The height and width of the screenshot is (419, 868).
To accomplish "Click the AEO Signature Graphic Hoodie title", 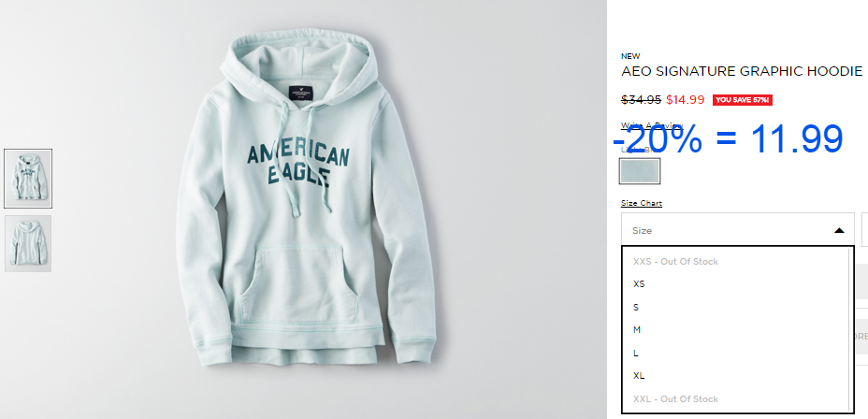I will coord(742,71).
